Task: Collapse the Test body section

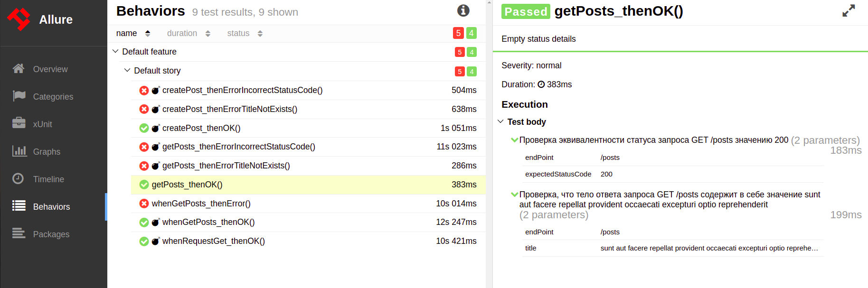Action: tap(500, 121)
